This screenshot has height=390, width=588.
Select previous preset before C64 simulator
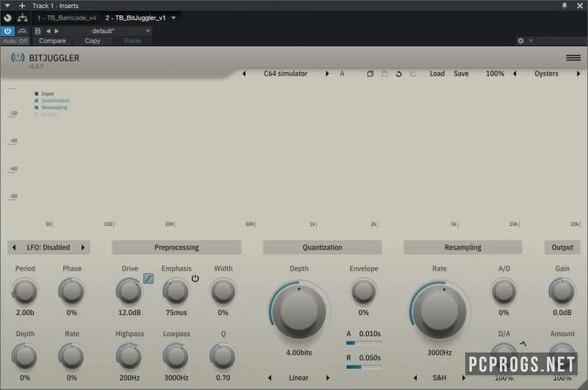(244, 74)
